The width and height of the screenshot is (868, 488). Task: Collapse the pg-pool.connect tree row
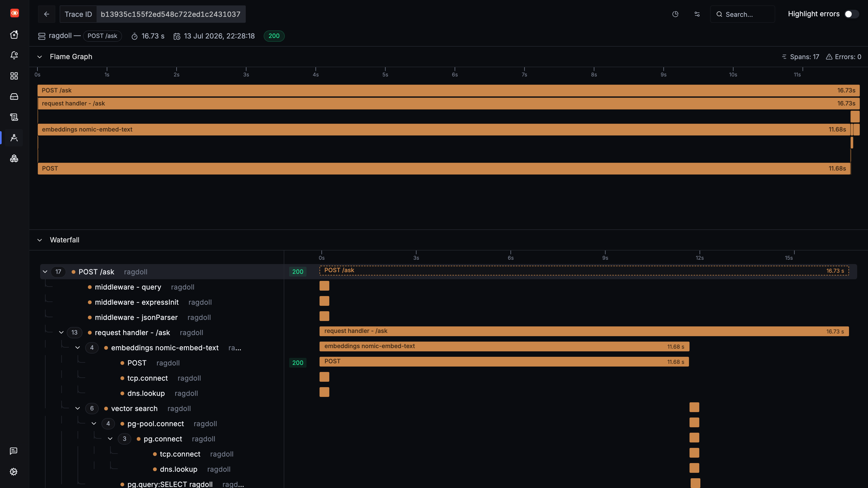(94, 424)
